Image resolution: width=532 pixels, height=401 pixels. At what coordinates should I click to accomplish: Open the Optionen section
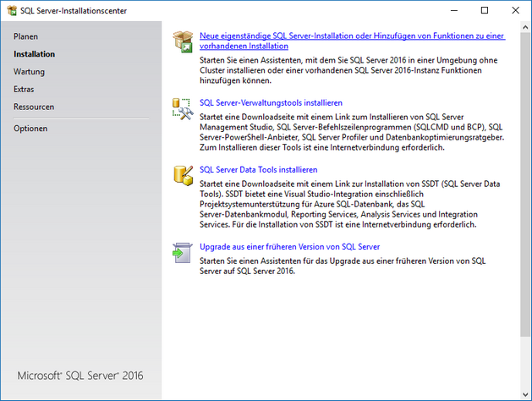(30, 129)
